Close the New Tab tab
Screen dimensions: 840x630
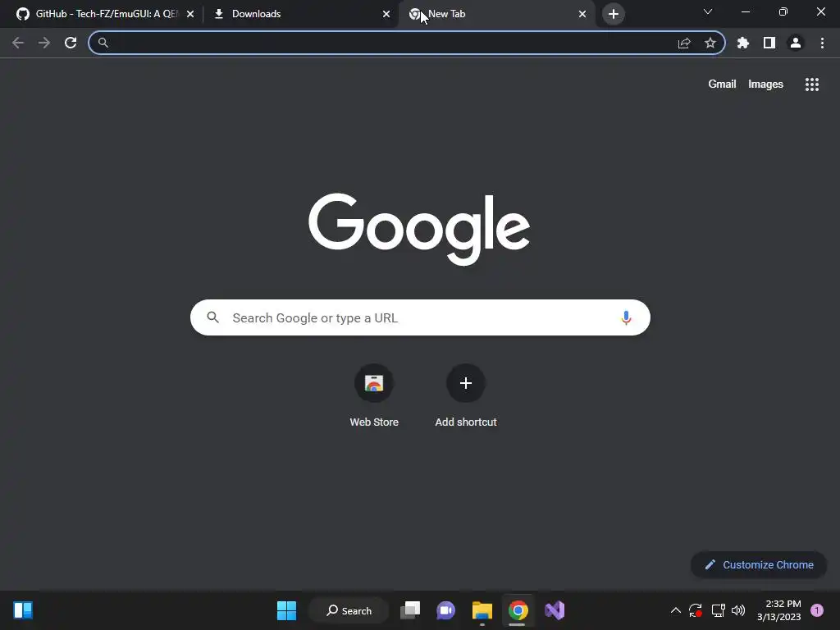(x=582, y=14)
